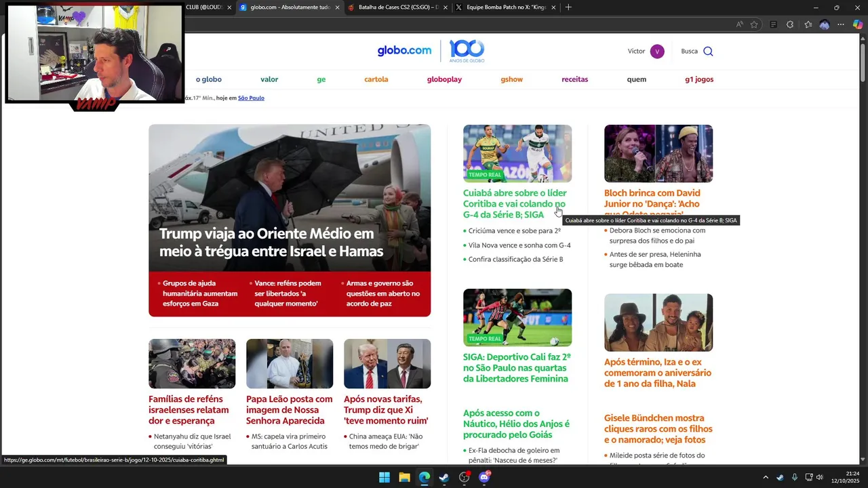
Task: Open Windows Start menu
Action: click(384, 477)
